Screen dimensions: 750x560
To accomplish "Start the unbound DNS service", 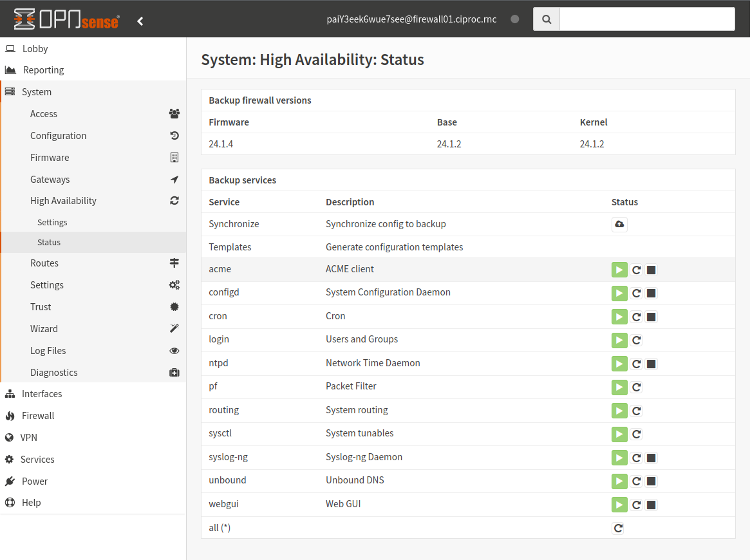I will (619, 481).
